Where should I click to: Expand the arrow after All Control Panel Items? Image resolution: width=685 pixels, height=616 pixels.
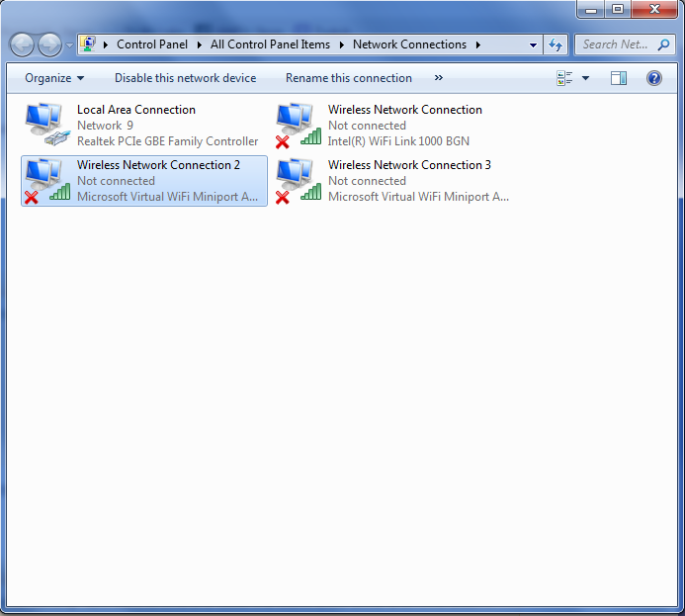[342, 45]
